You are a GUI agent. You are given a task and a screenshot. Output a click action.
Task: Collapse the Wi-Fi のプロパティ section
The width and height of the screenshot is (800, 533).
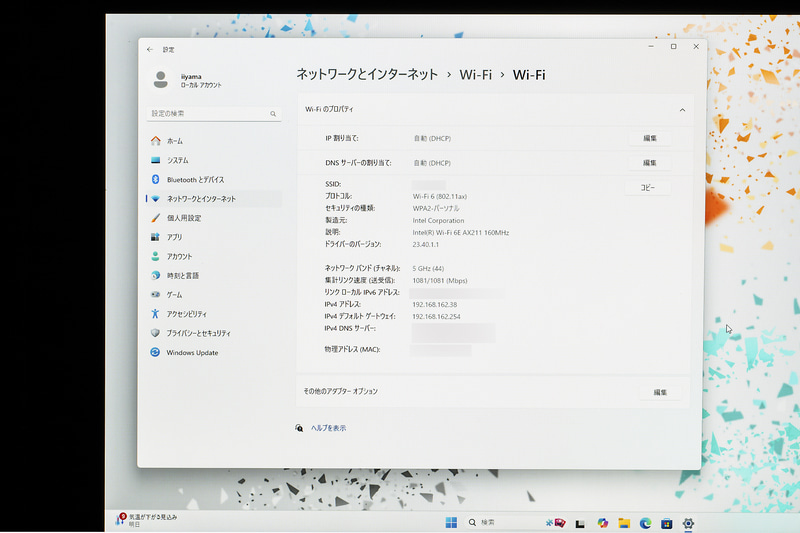point(682,110)
